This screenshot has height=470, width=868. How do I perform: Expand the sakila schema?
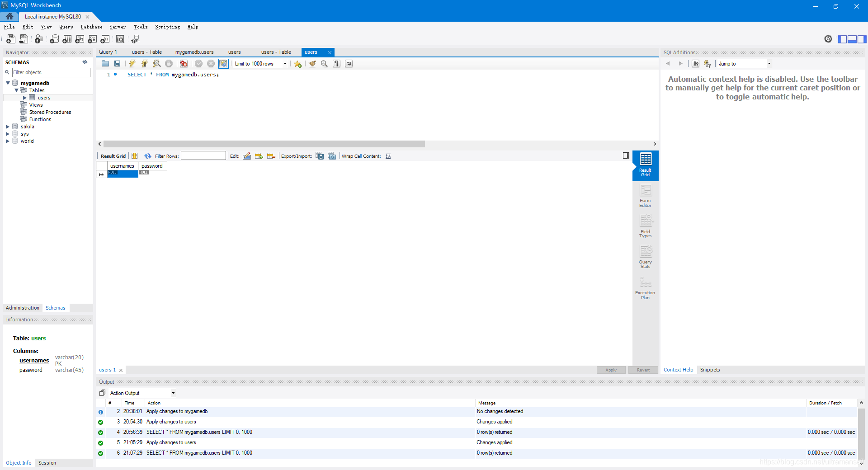click(x=8, y=127)
